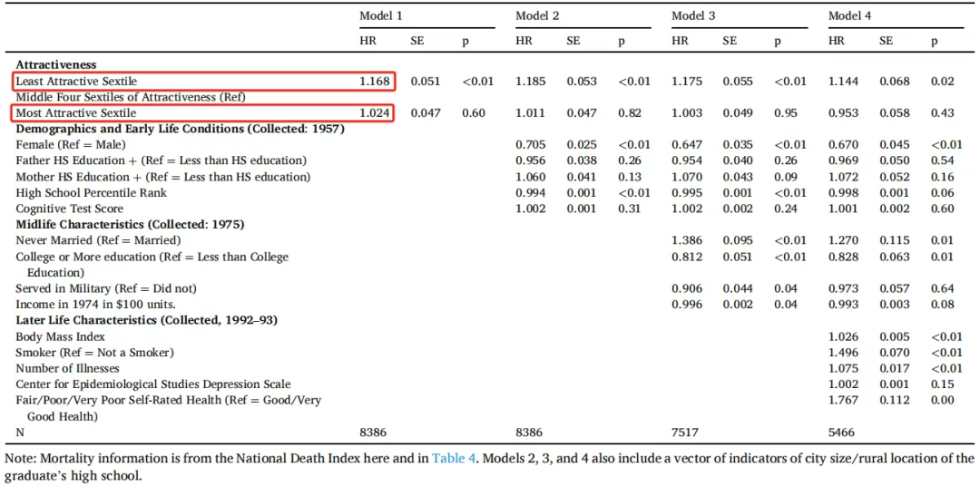
Task: Click the sample size value 5466
Action: [842, 432]
